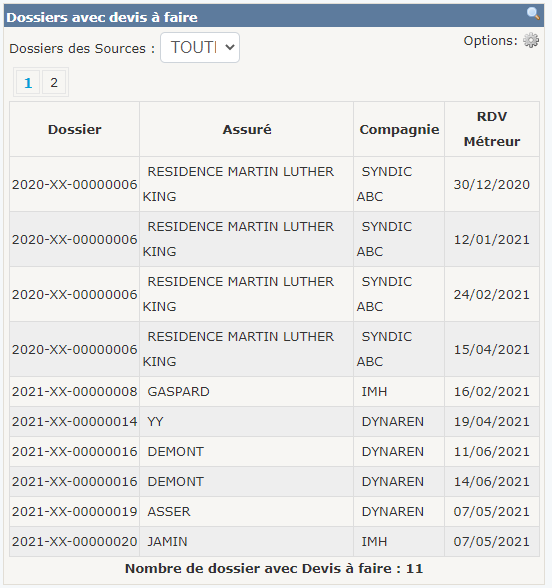Click the RDV date 30/12/2020

pyautogui.click(x=492, y=184)
